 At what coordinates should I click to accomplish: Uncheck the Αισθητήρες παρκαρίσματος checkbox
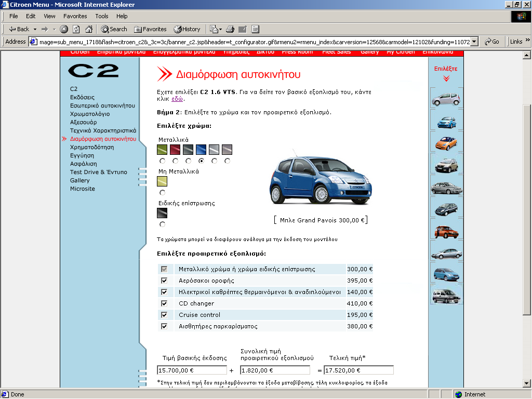click(164, 326)
